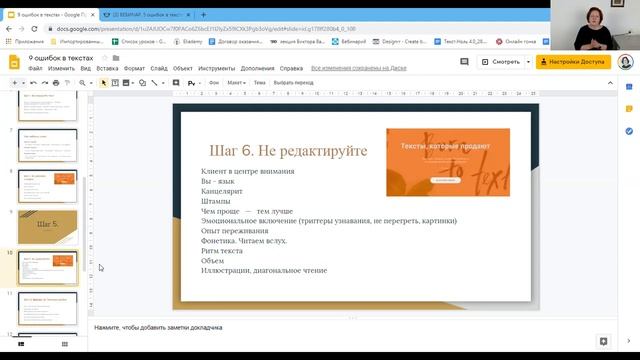Click the Py input tools icon
640x360 pixels.
(x=191, y=83)
